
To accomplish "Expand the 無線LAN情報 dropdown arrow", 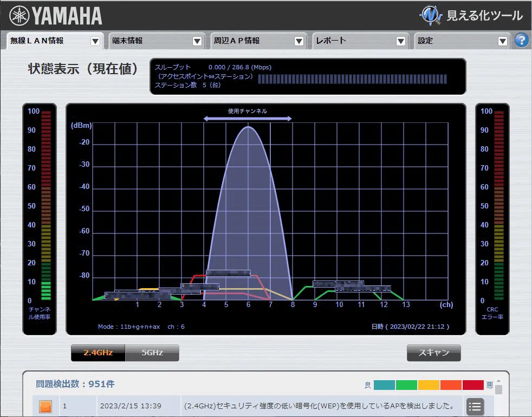I will pyautogui.click(x=95, y=41).
